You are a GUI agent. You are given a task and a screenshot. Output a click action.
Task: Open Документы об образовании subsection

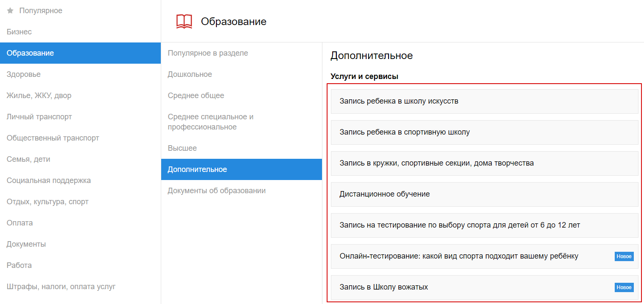[216, 191]
